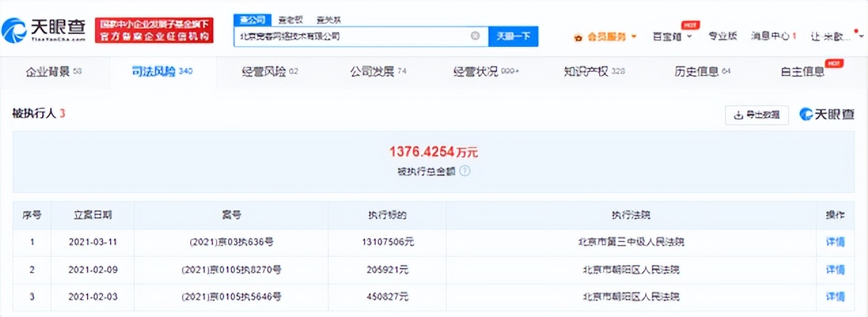
Task: Open 详情 for case 京0105执8270号
Action: tap(835, 269)
